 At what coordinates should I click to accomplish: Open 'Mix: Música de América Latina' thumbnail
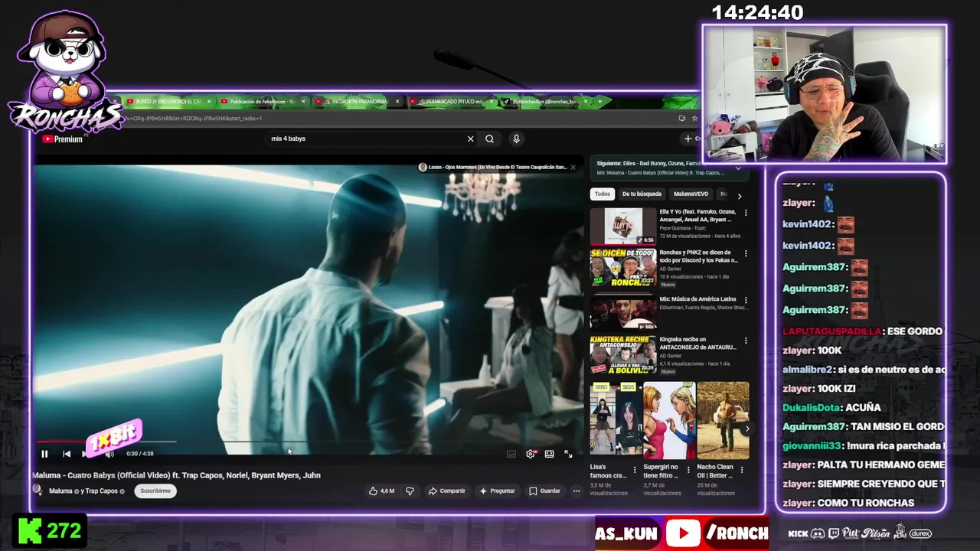(x=622, y=312)
